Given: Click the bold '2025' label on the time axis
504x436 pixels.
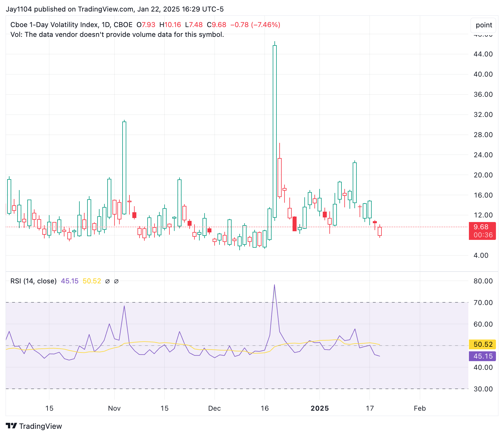Looking at the screenshot, I should [320, 408].
